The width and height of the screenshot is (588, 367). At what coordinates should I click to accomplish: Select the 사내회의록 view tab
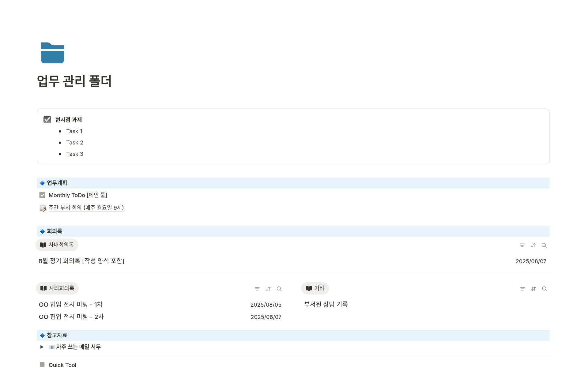click(57, 245)
